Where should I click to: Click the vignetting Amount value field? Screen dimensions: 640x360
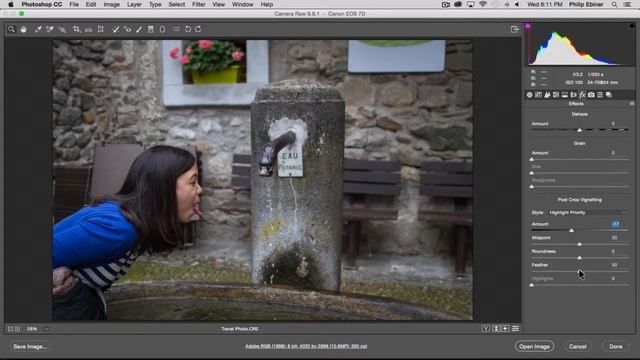point(616,224)
